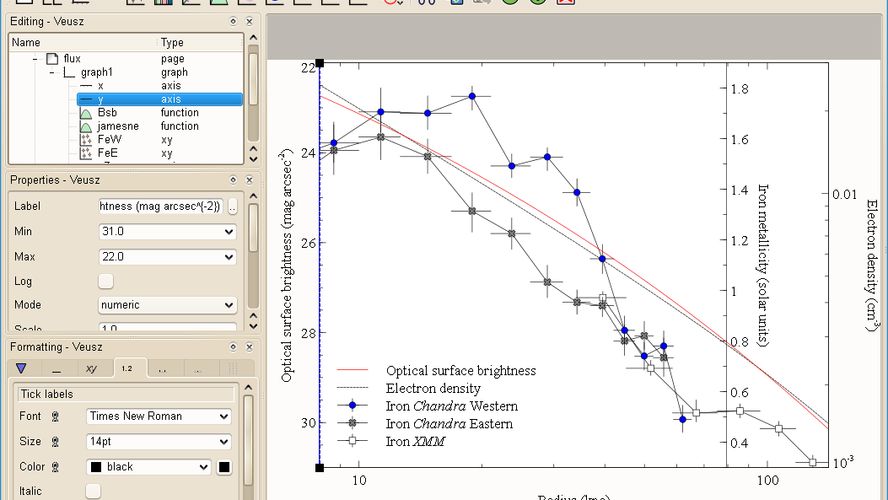
Task: Select the graph1 graph icon in tree
Action: click(68, 73)
